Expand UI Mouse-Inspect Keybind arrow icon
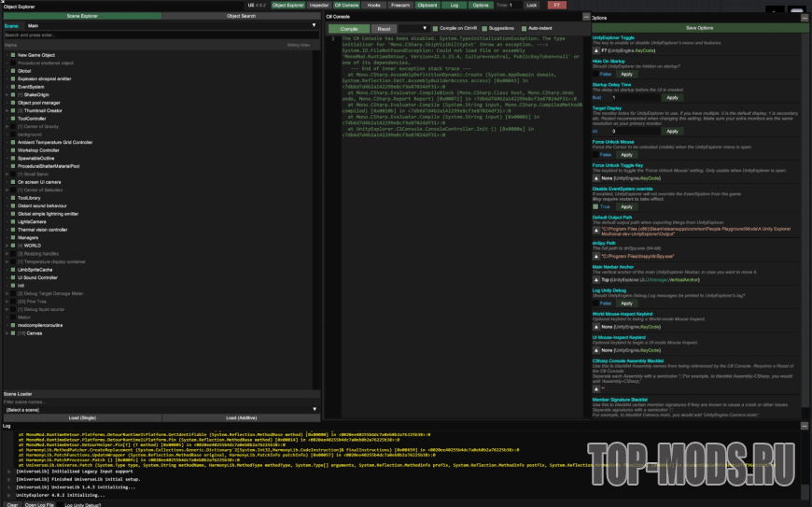Viewport: 812px width, 507px height. 596,350
